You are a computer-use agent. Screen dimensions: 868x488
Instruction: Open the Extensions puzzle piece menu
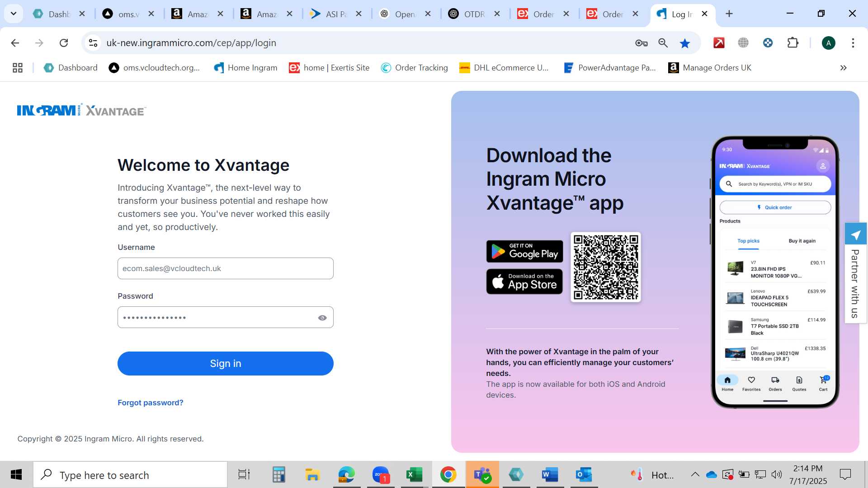[793, 43]
